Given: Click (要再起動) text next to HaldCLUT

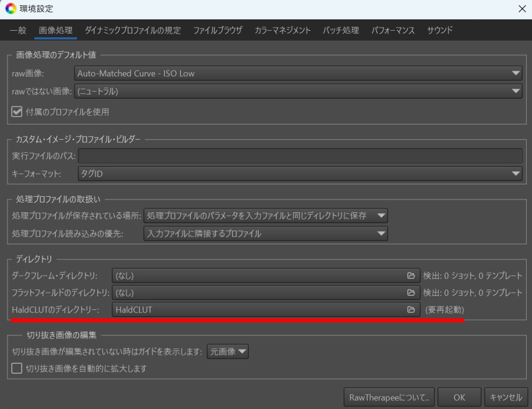Looking at the screenshot, I should tap(445, 310).
